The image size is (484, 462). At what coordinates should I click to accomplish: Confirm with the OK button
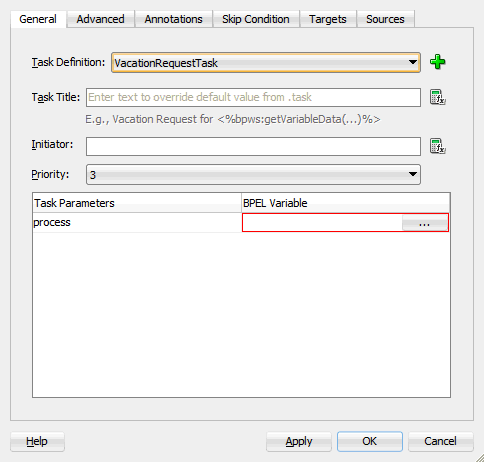tap(370, 441)
